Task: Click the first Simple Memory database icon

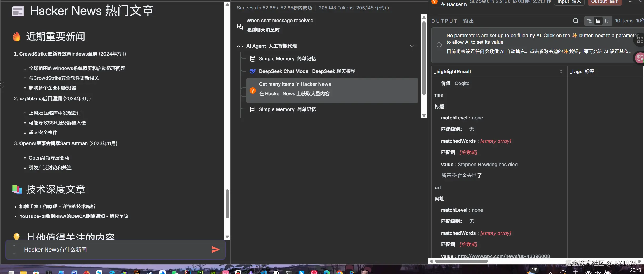Action: pos(252,59)
